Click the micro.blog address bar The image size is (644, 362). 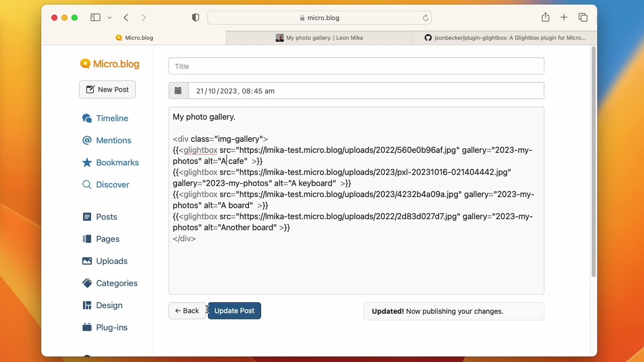(x=319, y=18)
